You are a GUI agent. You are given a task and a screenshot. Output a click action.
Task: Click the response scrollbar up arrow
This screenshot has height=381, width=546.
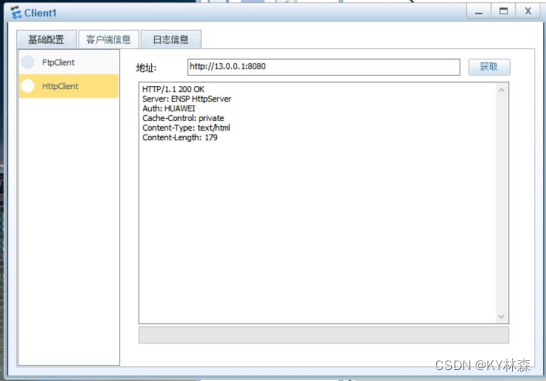click(x=501, y=90)
